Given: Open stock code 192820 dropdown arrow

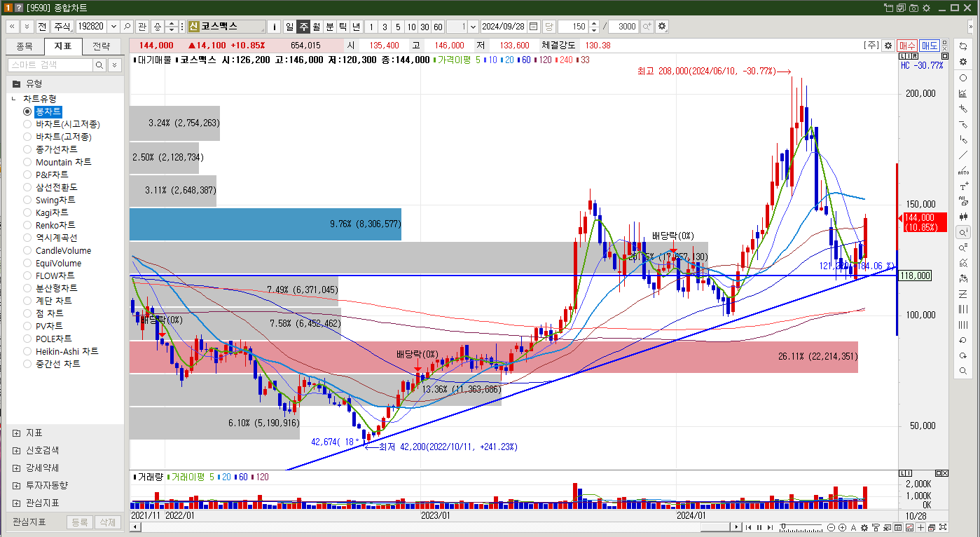Looking at the screenshot, I should tap(113, 26).
